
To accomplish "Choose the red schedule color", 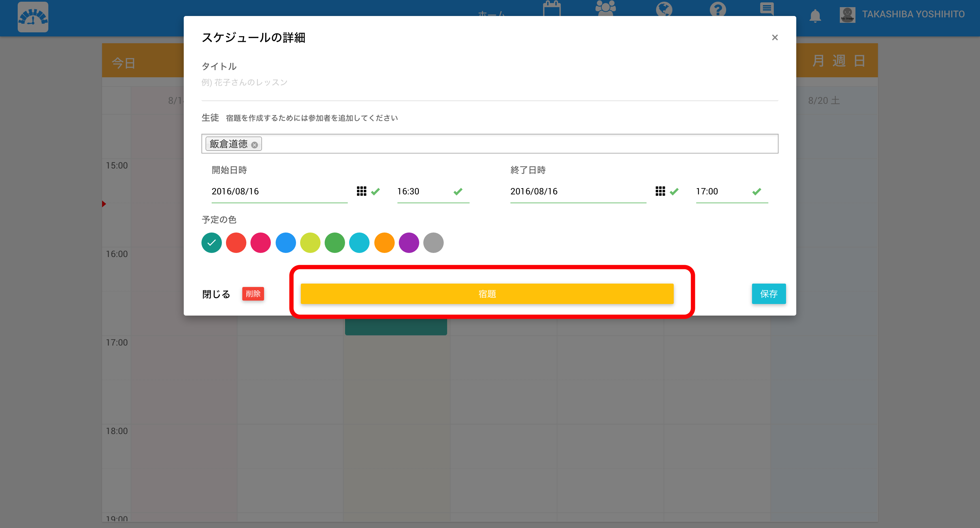I will [x=236, y=243].
